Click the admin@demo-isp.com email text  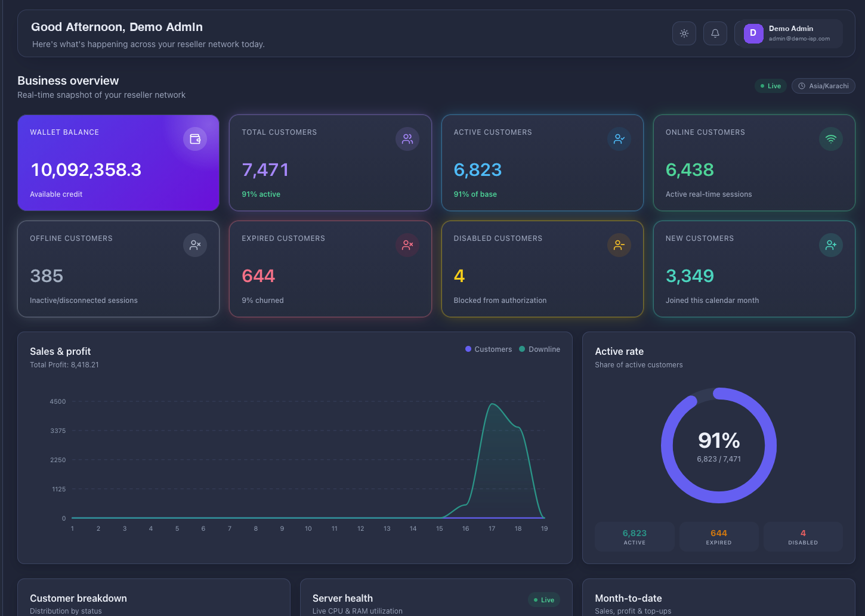799,39
